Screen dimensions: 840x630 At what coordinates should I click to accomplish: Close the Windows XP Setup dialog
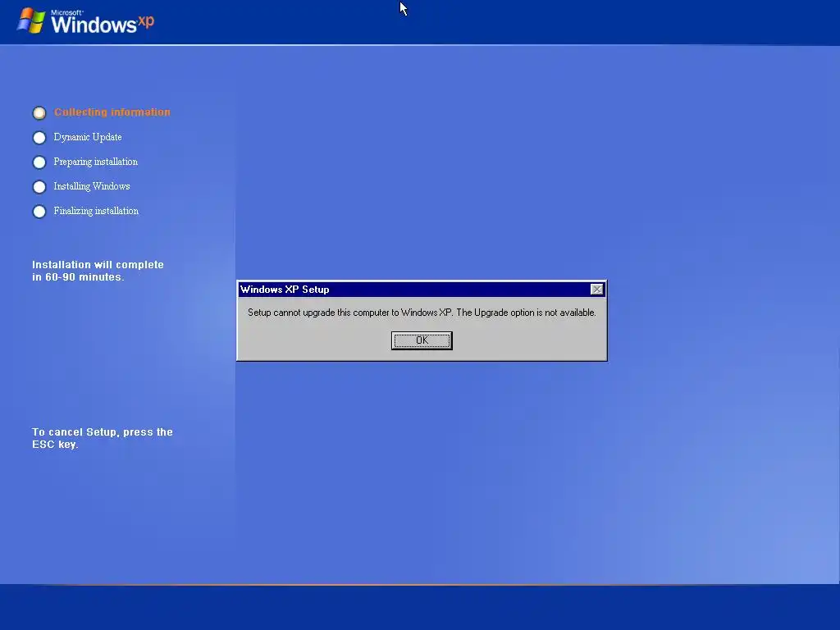click(596, 290)
